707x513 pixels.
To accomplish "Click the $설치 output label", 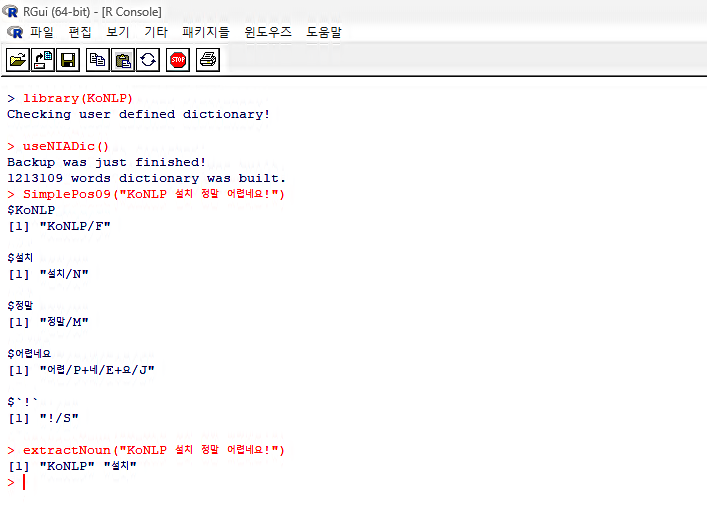I will (x=20, y=258).
